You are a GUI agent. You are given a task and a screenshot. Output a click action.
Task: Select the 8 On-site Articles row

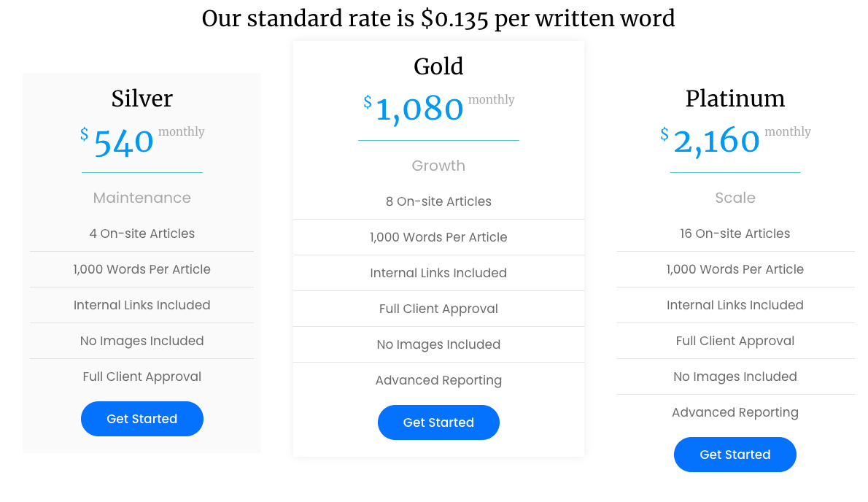point(438,201)
